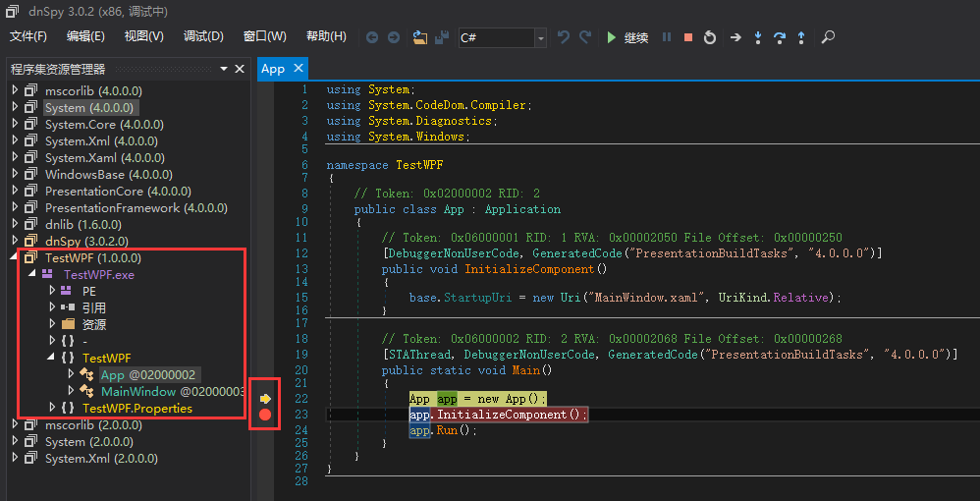Step into the current statement

[757, 37]
